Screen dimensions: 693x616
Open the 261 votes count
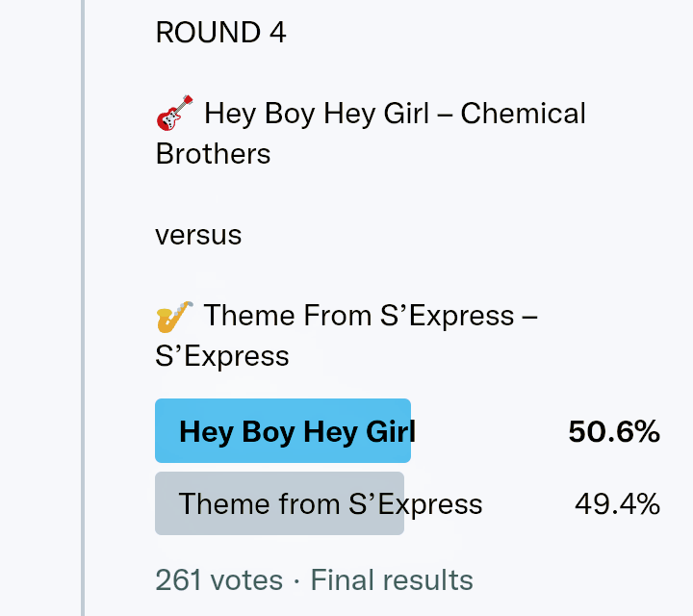[x=218, y=580]
